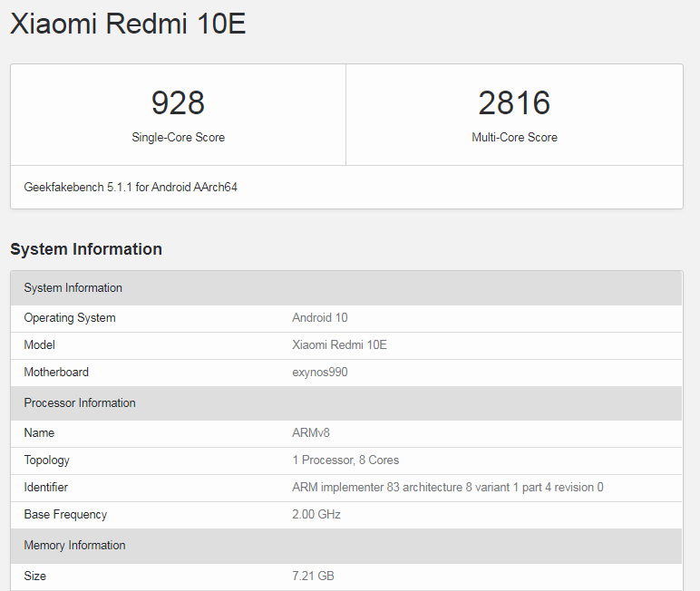Click the 928 single-core score number
The width and height of the screenshot is (700, 591).
[x=178, y=102]
